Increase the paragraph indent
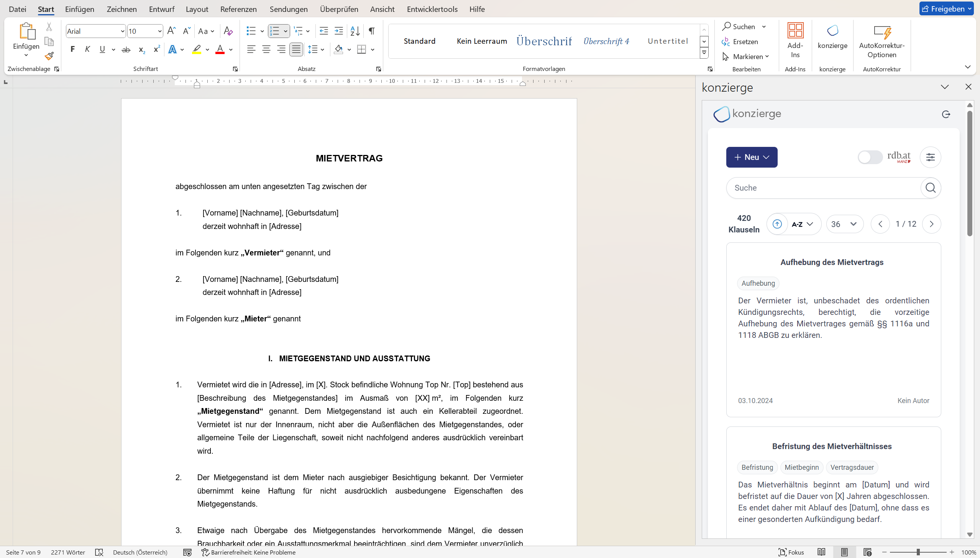 coord(338,31)
